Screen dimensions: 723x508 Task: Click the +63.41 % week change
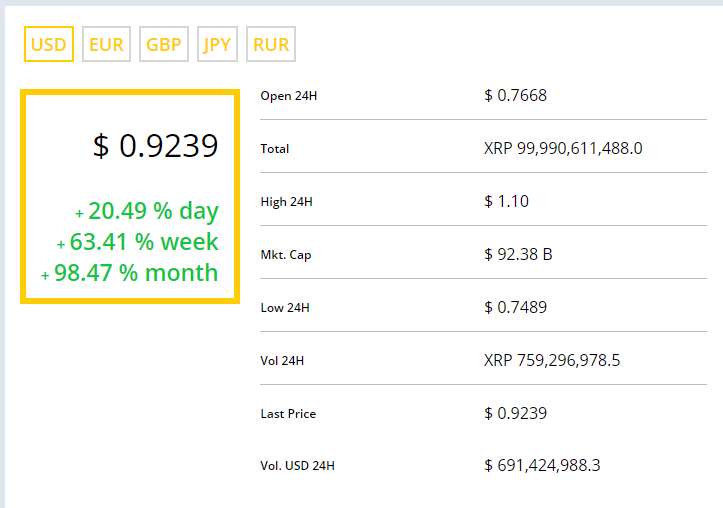coord(137,242)
